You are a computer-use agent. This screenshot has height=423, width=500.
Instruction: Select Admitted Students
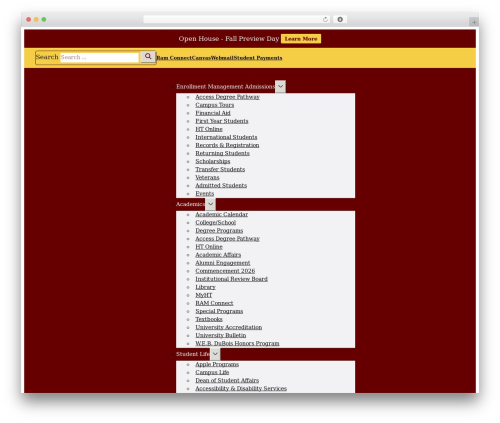click(x=221, y=185)
